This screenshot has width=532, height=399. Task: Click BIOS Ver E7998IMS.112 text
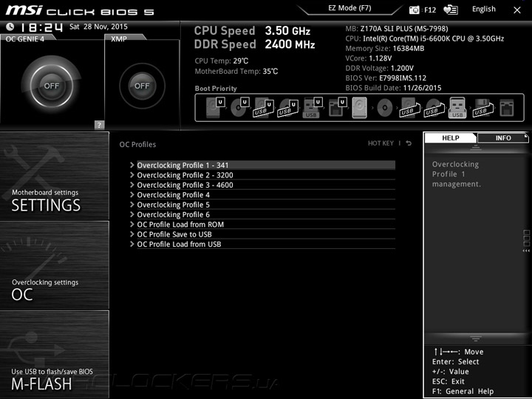386,78
